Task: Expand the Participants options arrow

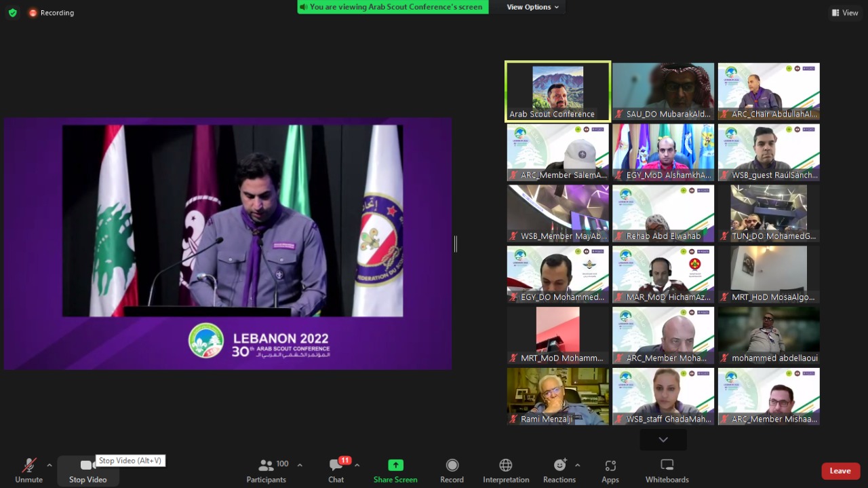Action: [300, 466]
